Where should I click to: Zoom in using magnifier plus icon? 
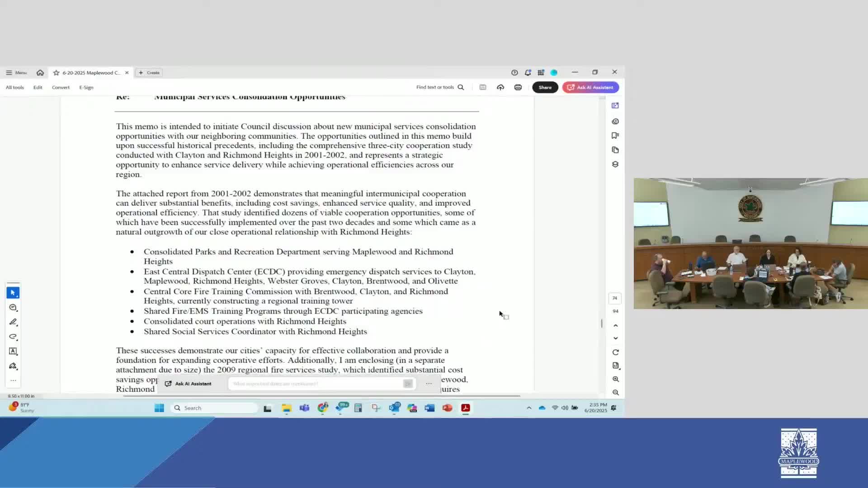coord(615,379)
